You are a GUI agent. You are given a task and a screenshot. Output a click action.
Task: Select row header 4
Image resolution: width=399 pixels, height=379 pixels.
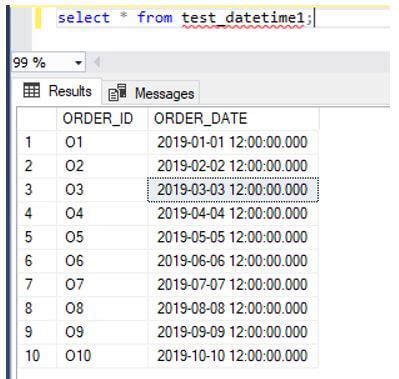tap(37, 213)
